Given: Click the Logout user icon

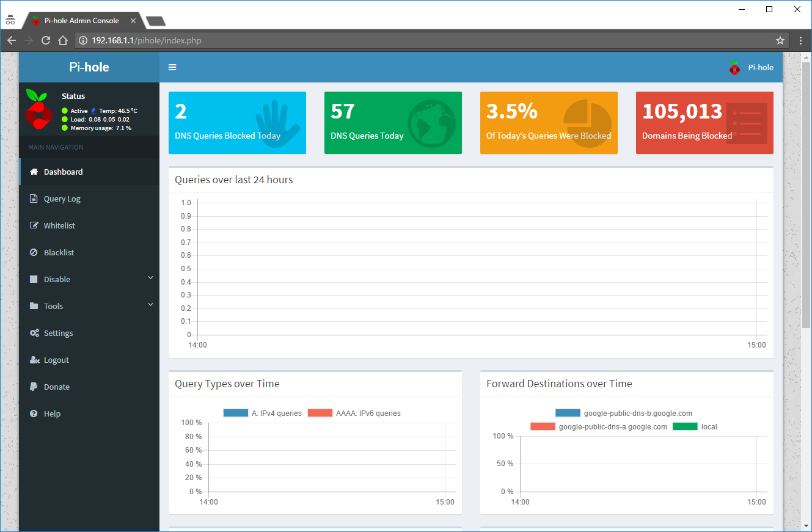Looking at the screenshot, I should [x=35, y=360].
